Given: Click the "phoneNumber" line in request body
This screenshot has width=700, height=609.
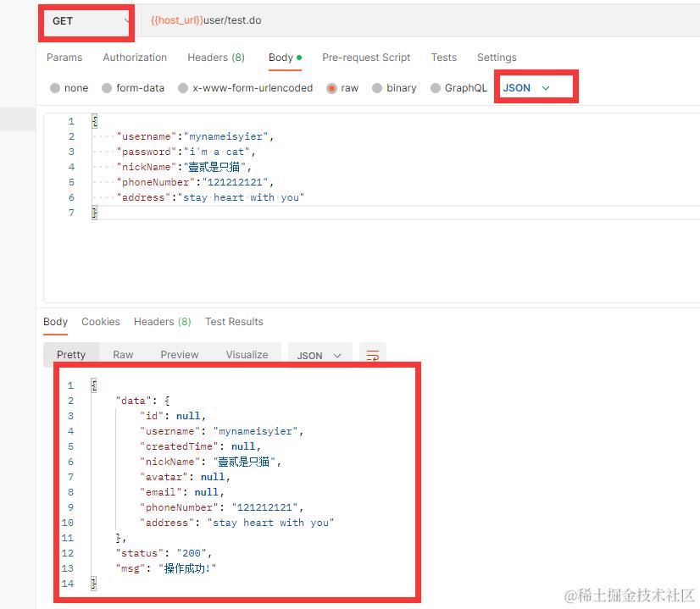Looking at the screenshot, I should click(x=195, y=182).
